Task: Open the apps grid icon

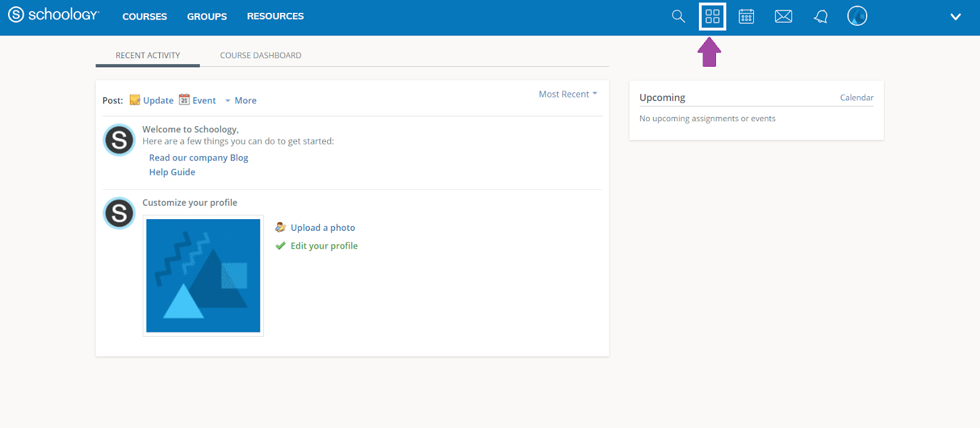Action: tap(712, 16)
